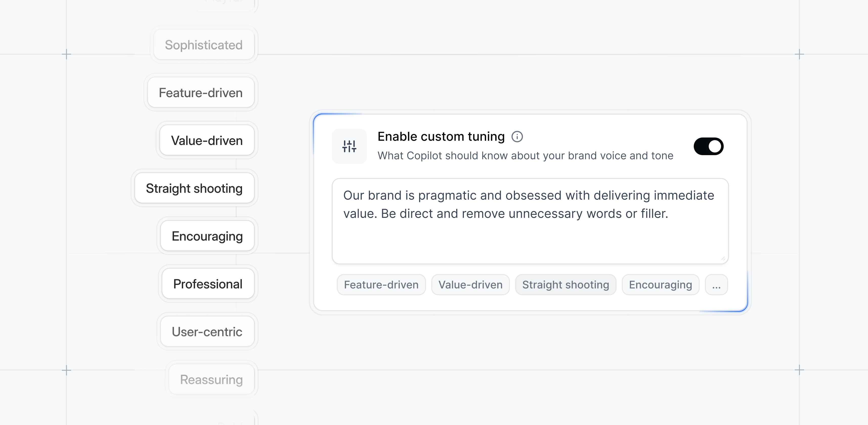Choose User-centric tone in left list
Screen dimensions: 868x425
(207, 332)
